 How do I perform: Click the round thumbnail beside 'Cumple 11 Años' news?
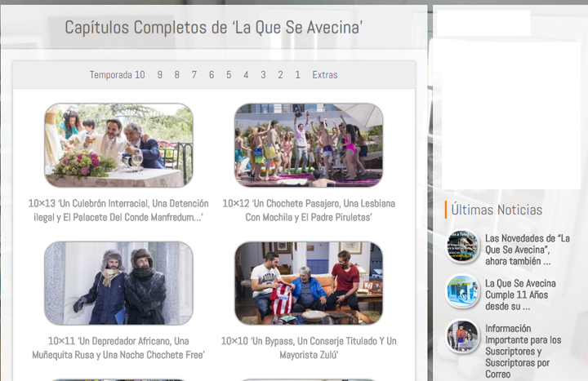(462, 291)
